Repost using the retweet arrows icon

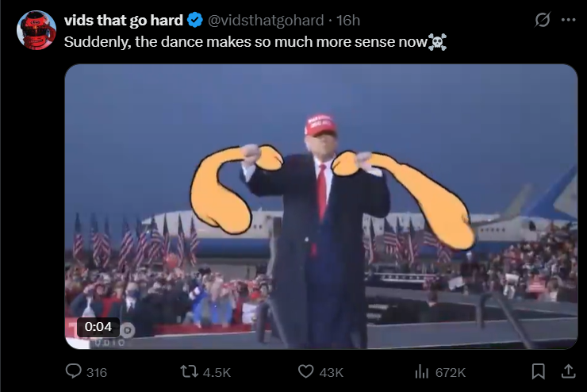pyautogui.click(x=190, y=372)
